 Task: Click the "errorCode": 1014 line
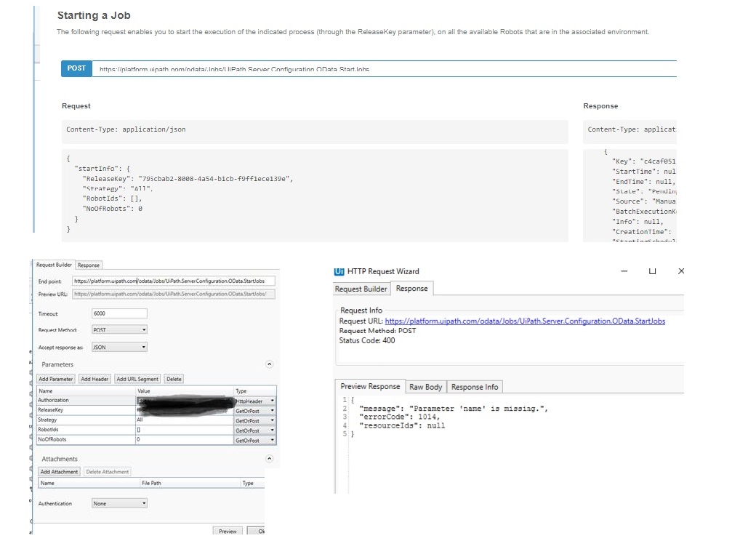tap(399, 417)
